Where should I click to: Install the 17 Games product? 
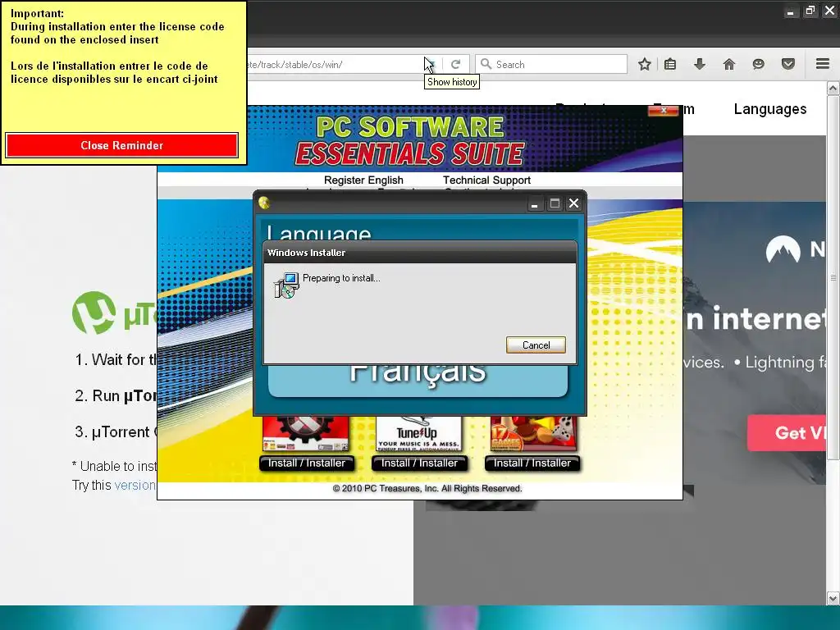(x=532, y=463)
